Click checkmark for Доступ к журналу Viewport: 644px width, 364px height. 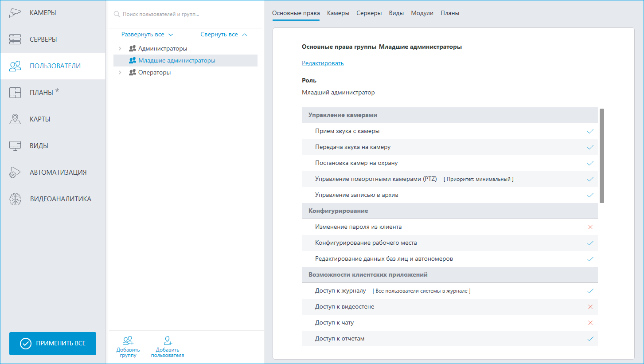point(590,291)
